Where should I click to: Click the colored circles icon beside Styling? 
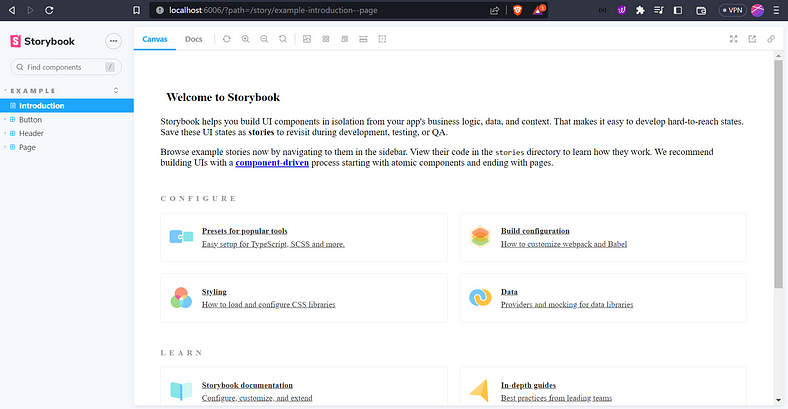tap(181, 297)
